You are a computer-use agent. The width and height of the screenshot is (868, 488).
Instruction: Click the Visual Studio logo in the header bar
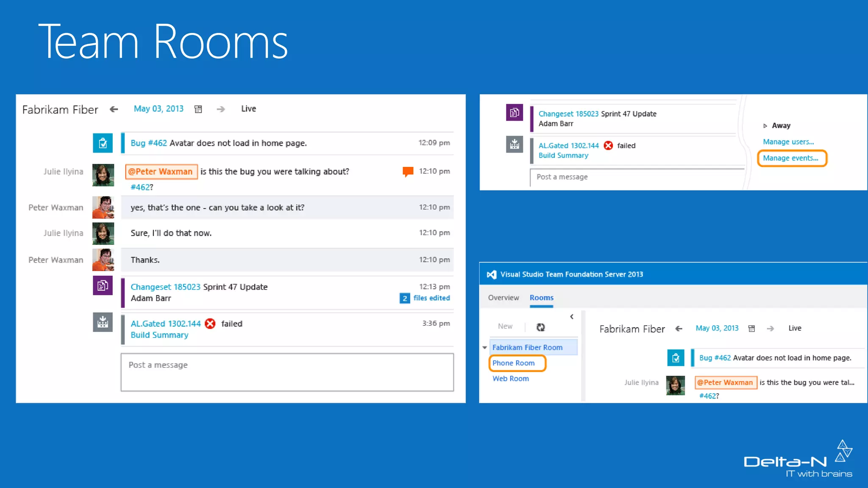(x=491, y=274)
